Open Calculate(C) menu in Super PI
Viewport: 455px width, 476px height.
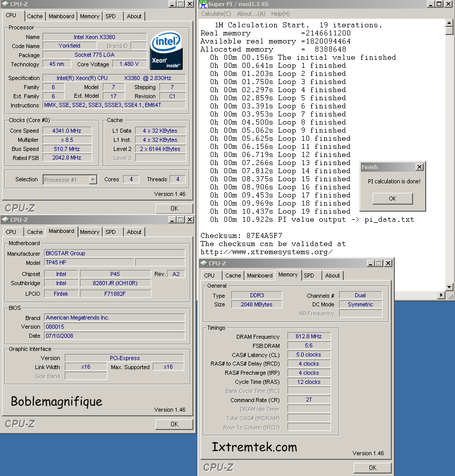coord(216,14)
